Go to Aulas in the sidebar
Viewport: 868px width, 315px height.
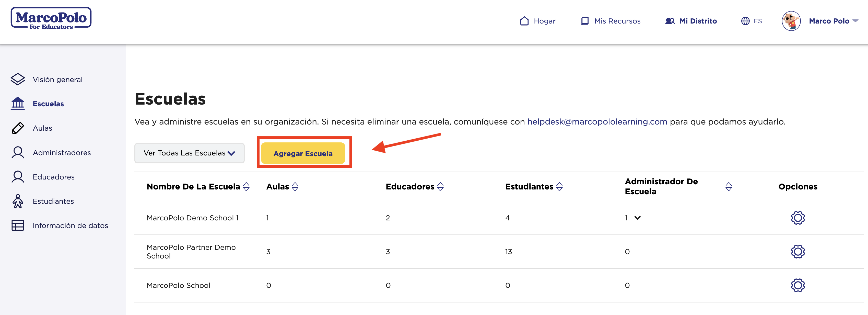click(x=42, y=128)
